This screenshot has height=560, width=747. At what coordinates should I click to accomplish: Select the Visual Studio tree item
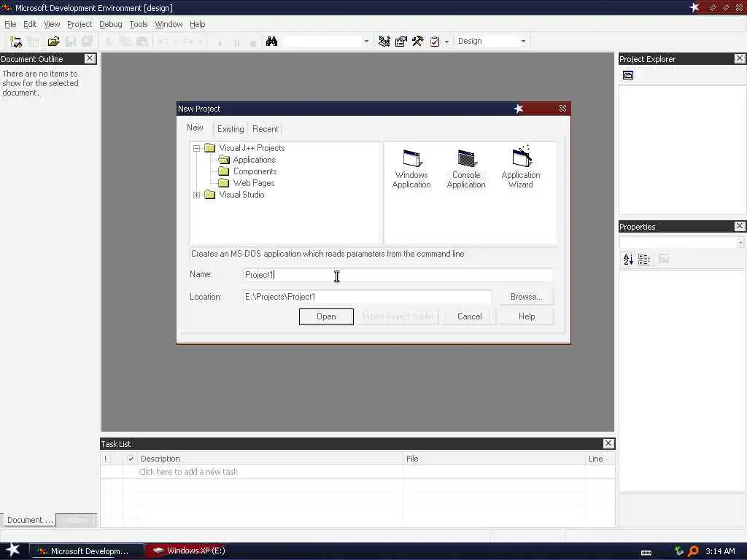(241, 195)
